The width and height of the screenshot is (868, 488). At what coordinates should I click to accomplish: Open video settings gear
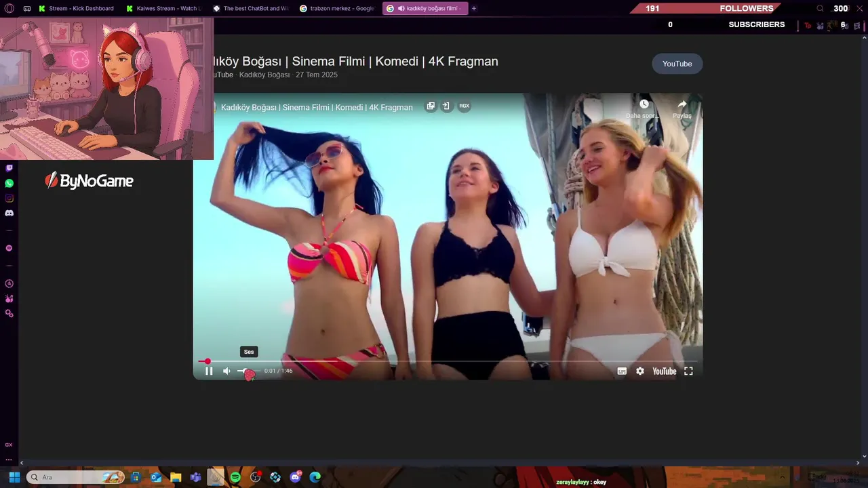click(640, 371)
